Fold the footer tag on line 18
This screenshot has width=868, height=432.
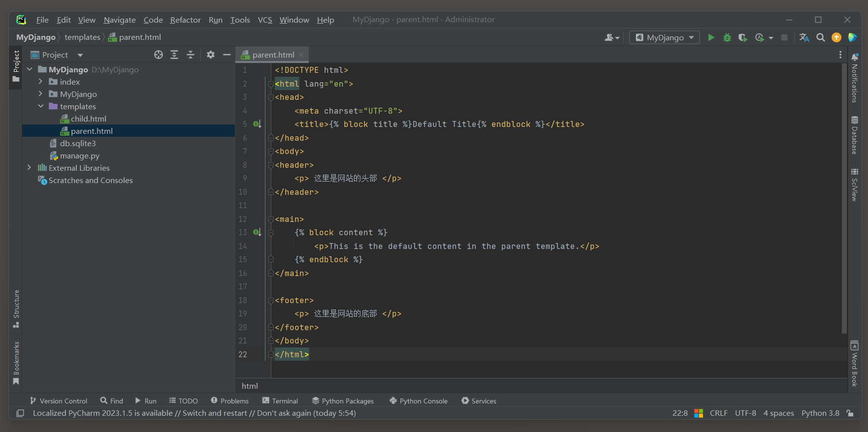271,300
